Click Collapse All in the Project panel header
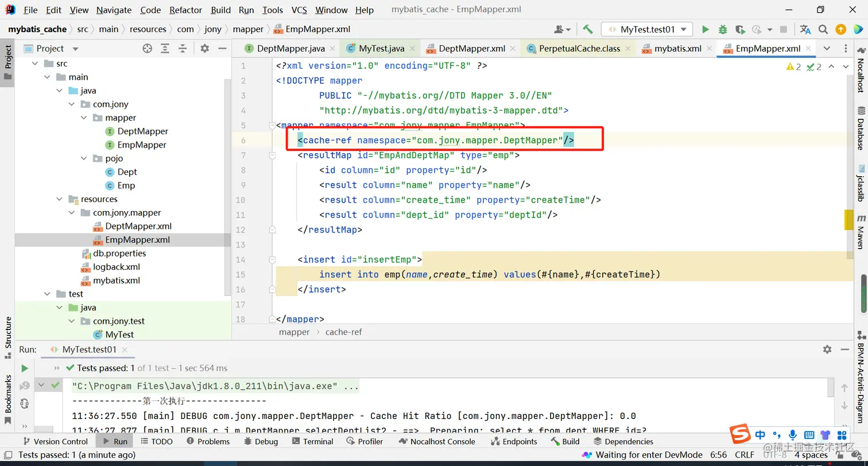The height and width of the screenshot is (466, 868). coord(183,49)
